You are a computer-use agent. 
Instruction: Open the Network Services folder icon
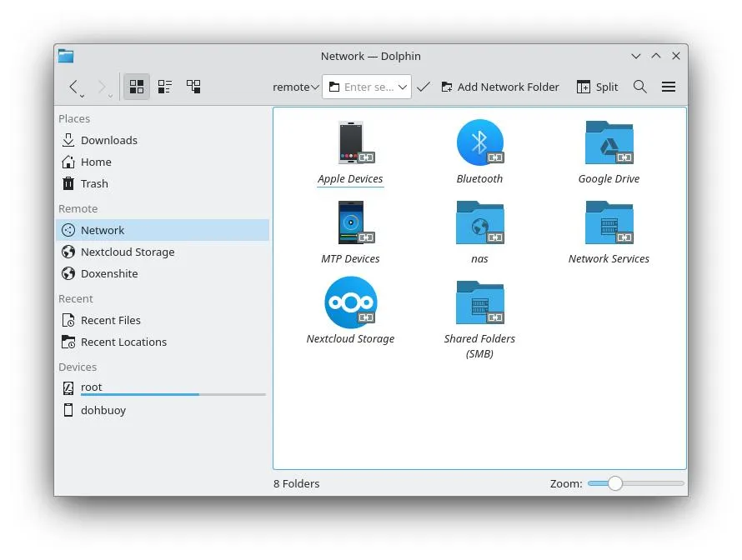point(609,223)
